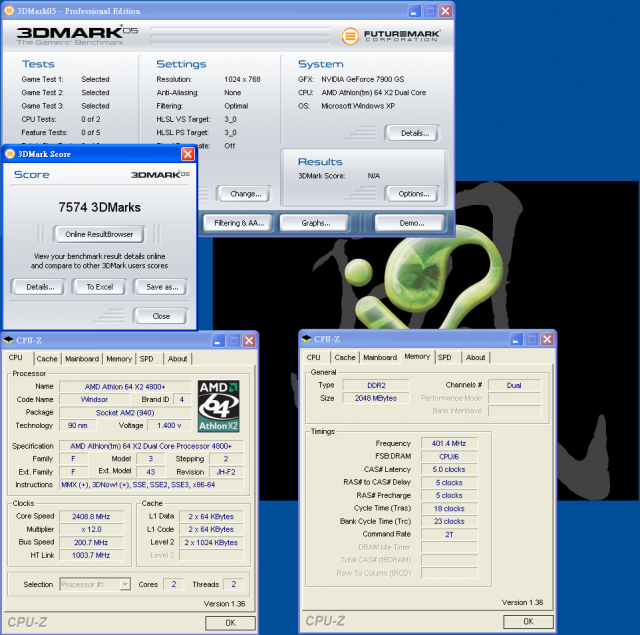Click the Core Speed value 2408.8 MHz
This screenshot has width=640, height=635.
pyautogui.click(x=91, y=516)
